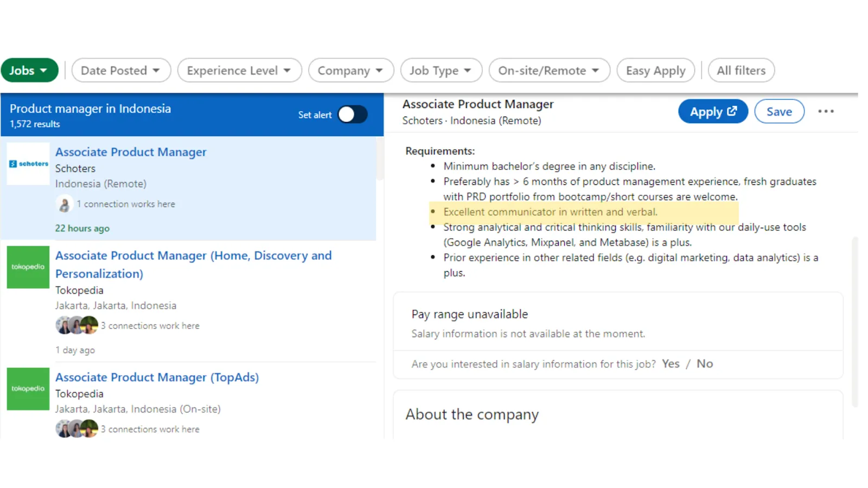Answer Yes to salary information interest
Screen dimensions: 868x488
(x=670, y=364)
